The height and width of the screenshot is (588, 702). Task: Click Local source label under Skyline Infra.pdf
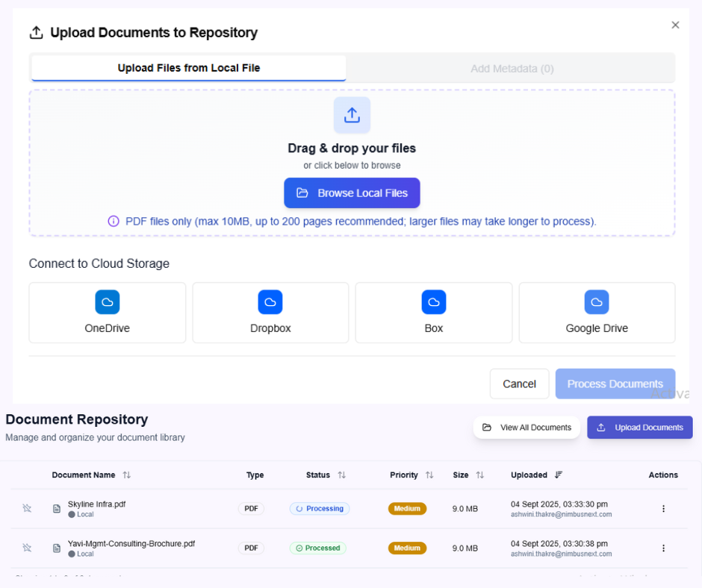pyautogui.click(x=81, y=514)
